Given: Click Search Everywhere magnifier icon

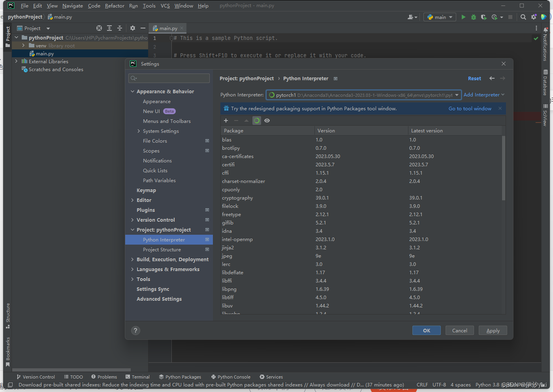Looking at the screenshot, I should tap(523, 17).
